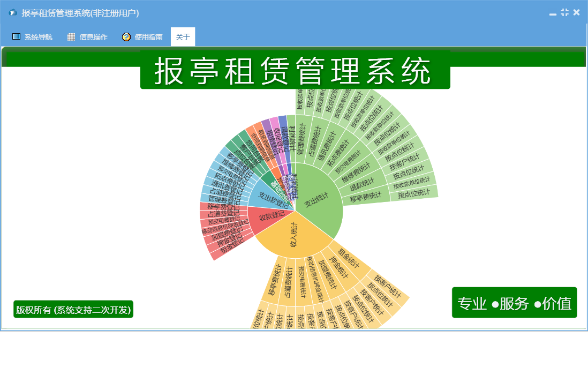The image size is (588, 390).
Task: Click the app logo in title bar
Action: coord(13,13)
